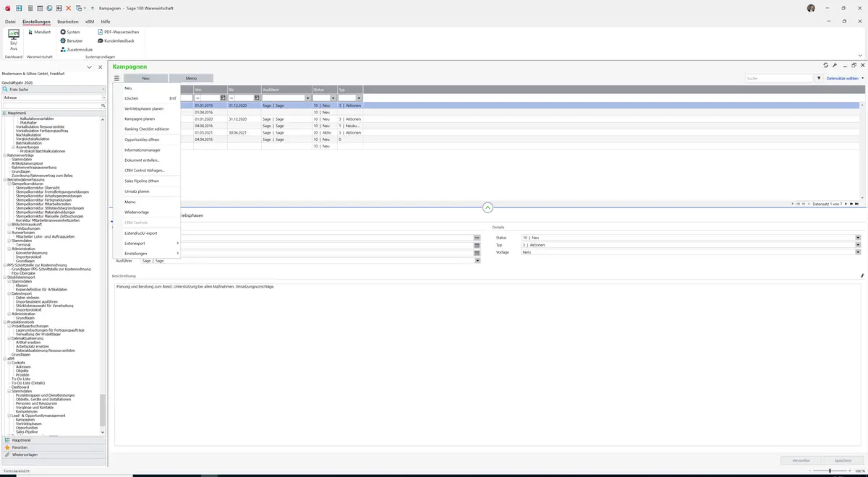Open the wrench tool in Kampagnen header

[x=835, y=65]
